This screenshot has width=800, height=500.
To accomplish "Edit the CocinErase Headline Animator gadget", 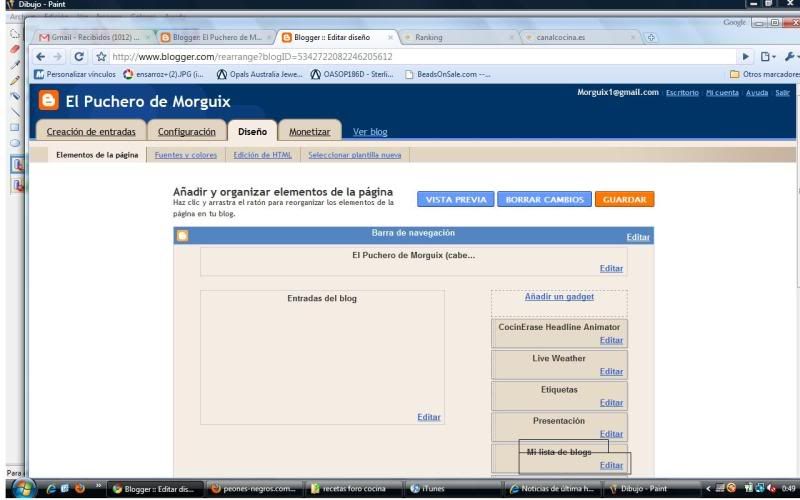I will [611, 340].
